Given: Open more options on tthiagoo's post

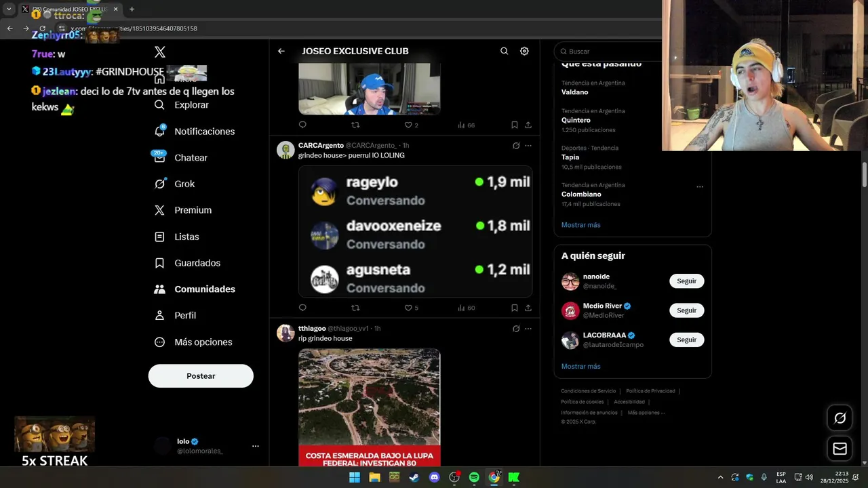Looking at the screenshot, I should coord(528,329).
